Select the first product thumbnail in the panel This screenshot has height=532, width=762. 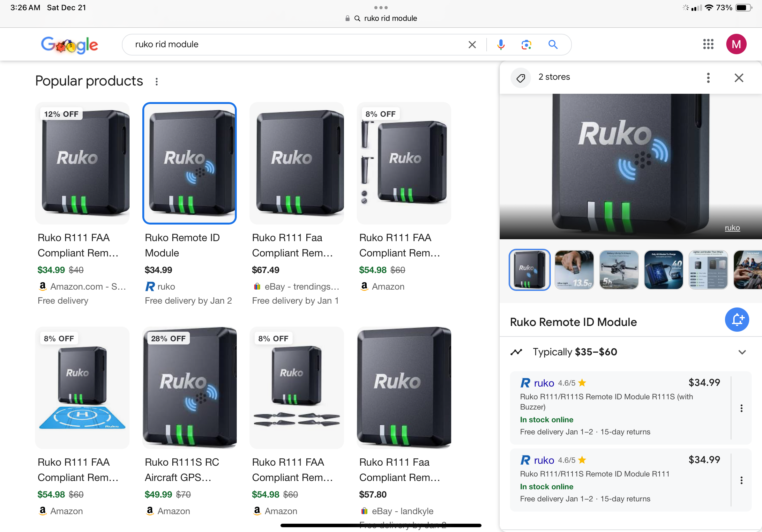529,270
